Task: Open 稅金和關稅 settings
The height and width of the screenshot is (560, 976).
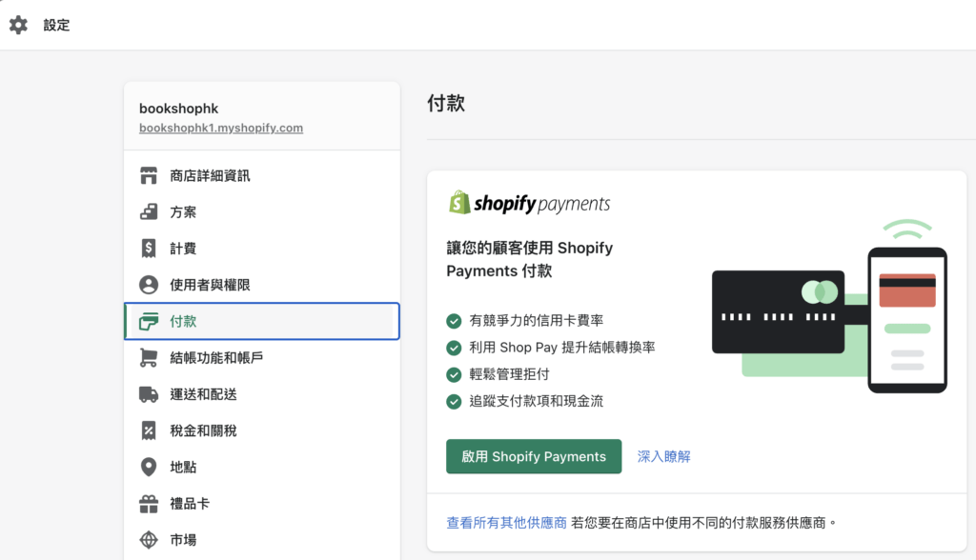Action: 262,430
